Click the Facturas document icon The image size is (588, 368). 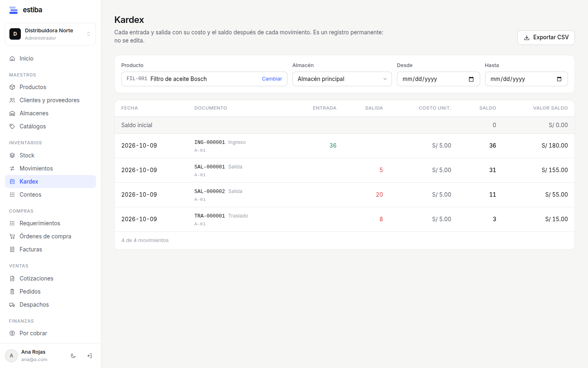[12, 249]
